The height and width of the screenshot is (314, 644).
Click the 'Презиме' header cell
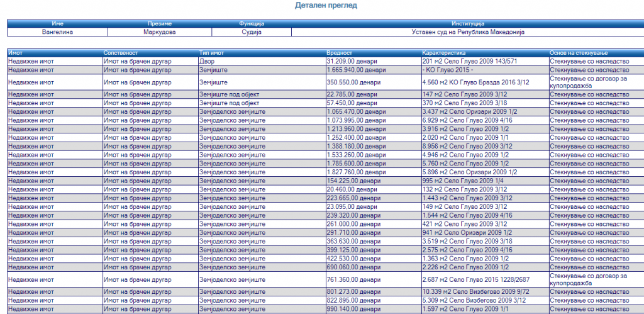(159, 23)
